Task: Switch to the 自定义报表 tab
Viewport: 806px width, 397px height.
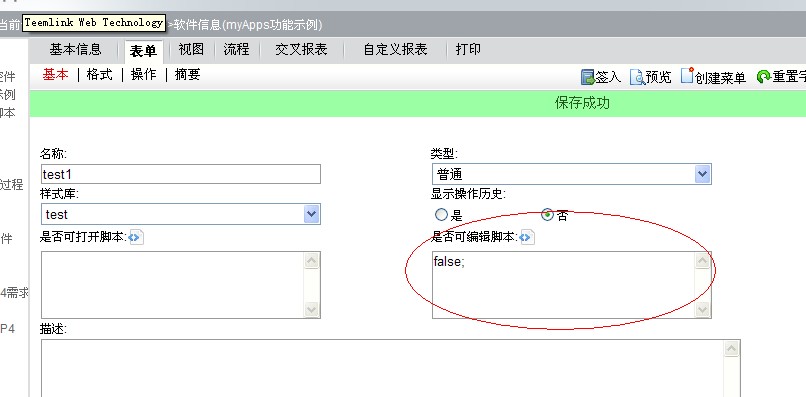Action: coord(395,50)
